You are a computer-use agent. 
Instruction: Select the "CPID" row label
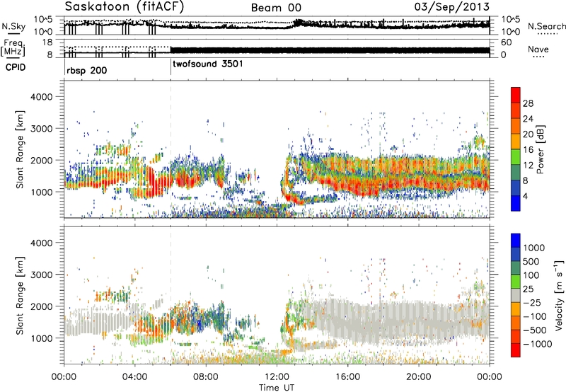(16, 67)
